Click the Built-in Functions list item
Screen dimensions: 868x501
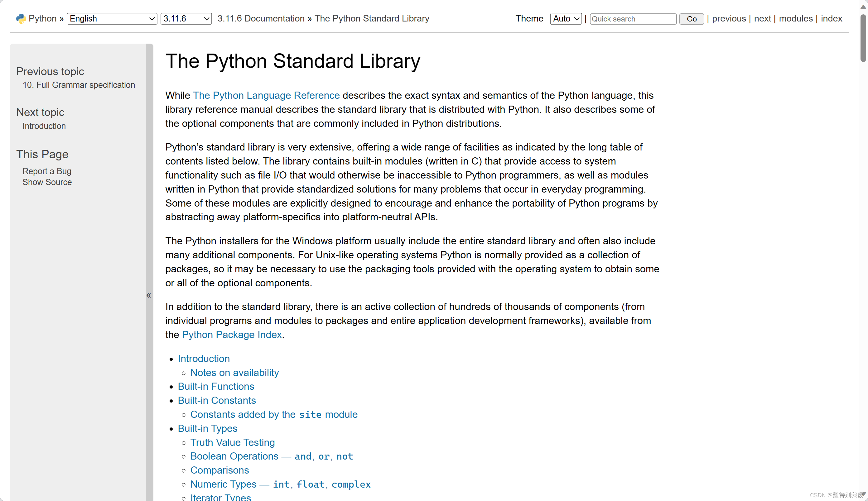coord(216,386)
